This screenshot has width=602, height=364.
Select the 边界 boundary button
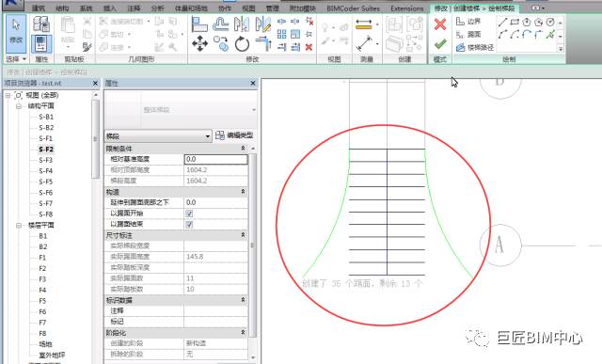pos(468,22)
